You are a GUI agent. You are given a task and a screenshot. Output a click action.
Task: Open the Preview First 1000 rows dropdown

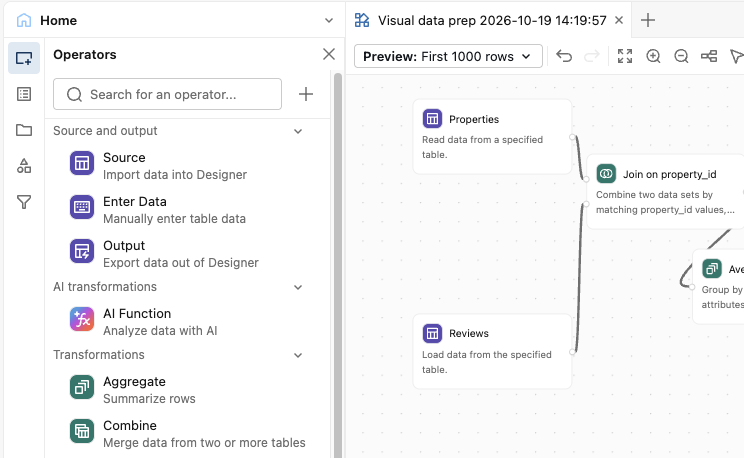click(448, 56)
